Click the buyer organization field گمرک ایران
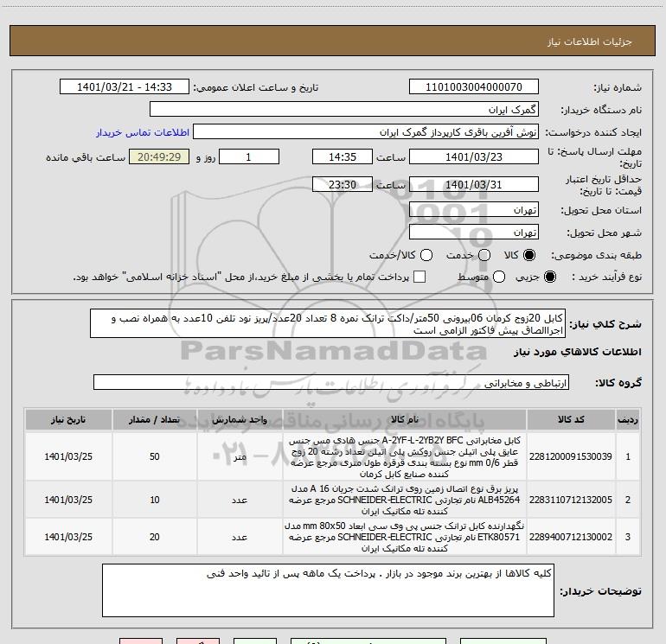666x644 pixels. pos(344,110)
